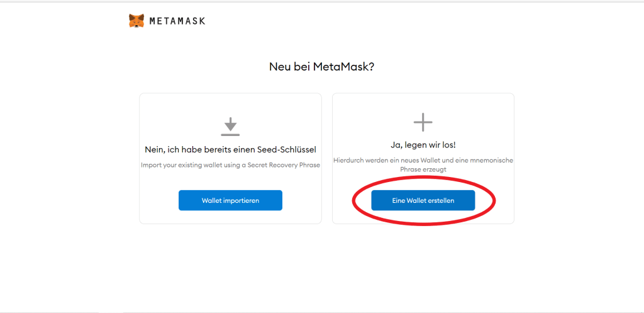Image resolution: width=644 pixels, height=313 pixels.
Task: Click the "Neu bei MetaMask?" heading
Action: (321, 66)
